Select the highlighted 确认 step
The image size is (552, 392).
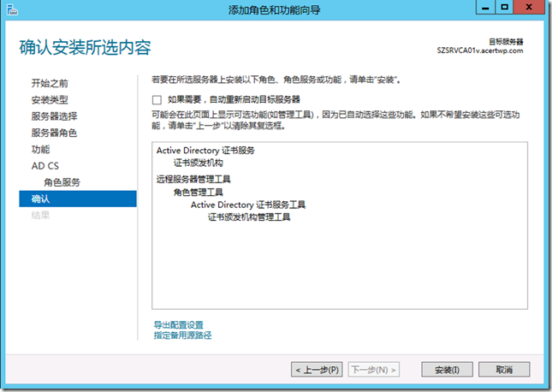(78, 199)
